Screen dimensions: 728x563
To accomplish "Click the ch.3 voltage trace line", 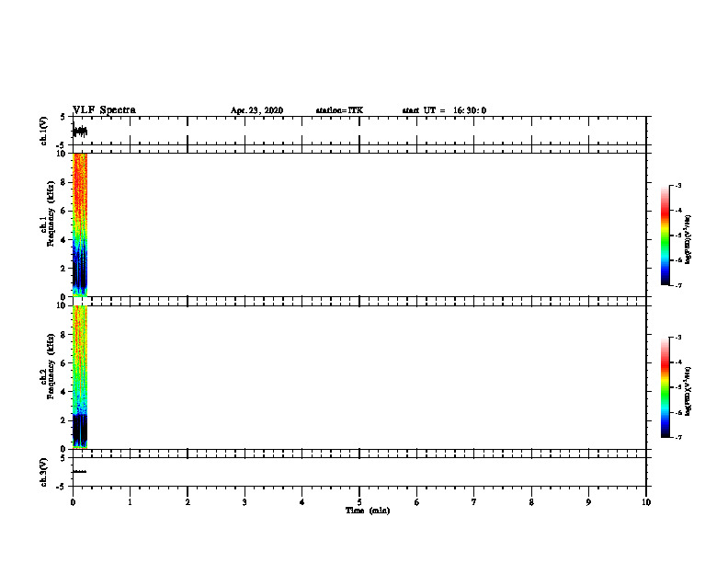I will [x=79, y=472].
